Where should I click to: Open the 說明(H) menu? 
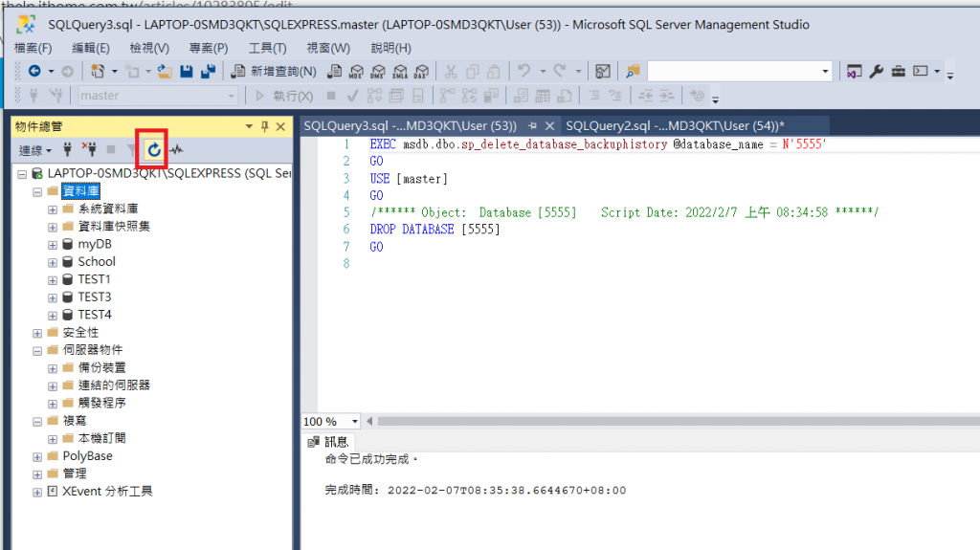(390, 48)
